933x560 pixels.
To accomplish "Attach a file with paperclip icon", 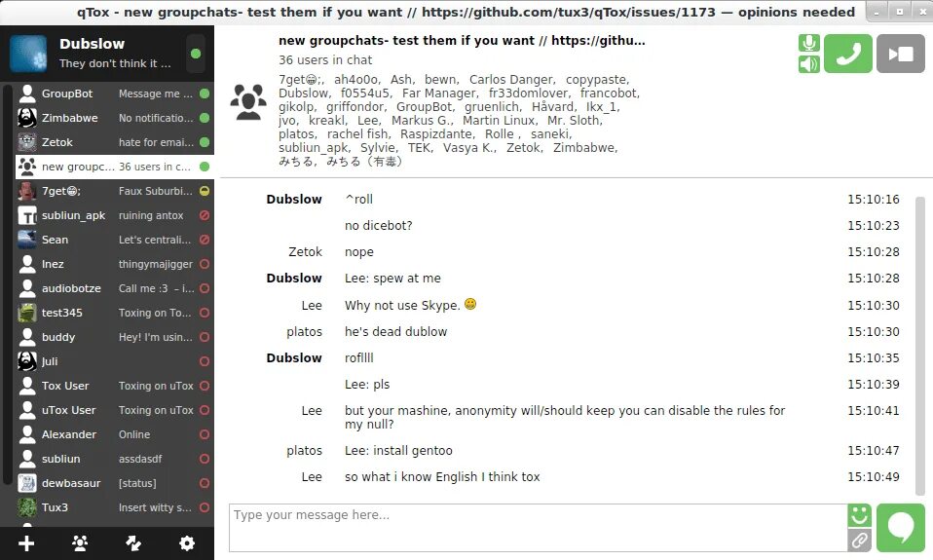I will point(860,541).
